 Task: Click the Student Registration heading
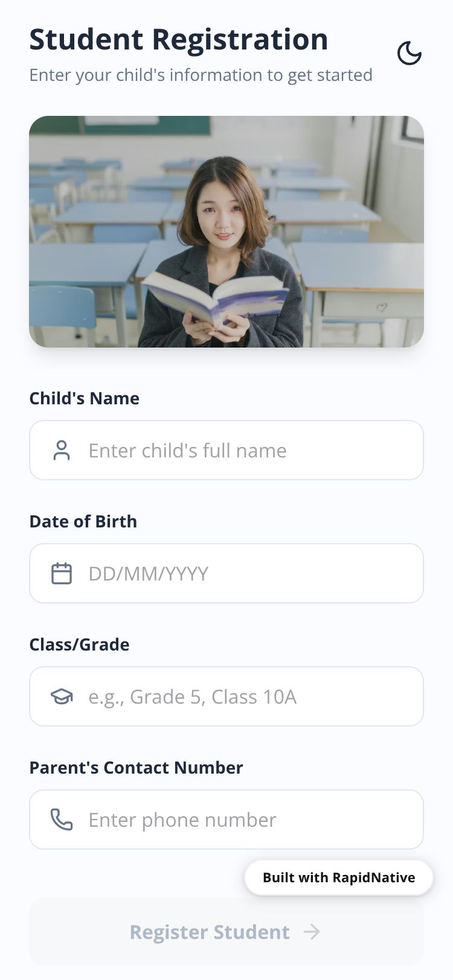(x=179, y=39)
